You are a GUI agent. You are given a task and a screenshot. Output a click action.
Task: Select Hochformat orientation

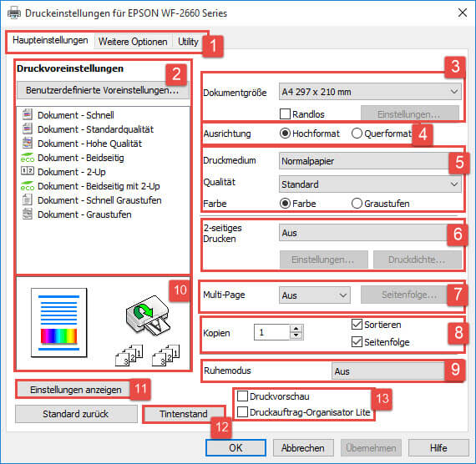[x=285, y=134]
